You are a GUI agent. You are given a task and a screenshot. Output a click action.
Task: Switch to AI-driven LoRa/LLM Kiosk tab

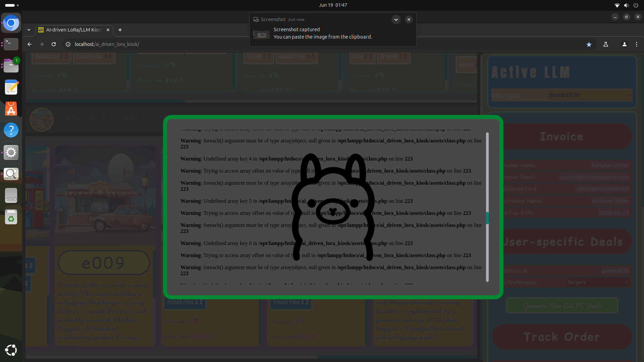[74, 30]
